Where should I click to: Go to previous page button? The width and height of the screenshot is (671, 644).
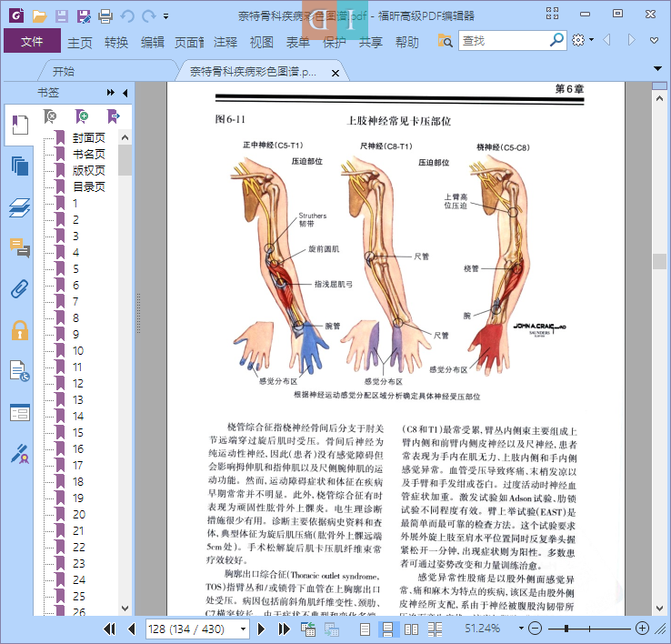(x=132, y=629)
